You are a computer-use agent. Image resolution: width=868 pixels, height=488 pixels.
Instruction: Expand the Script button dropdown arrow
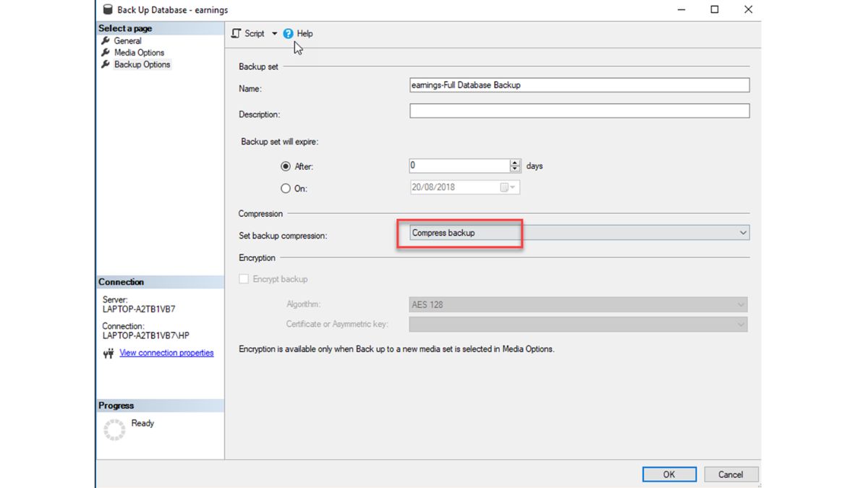click(276, 33)
